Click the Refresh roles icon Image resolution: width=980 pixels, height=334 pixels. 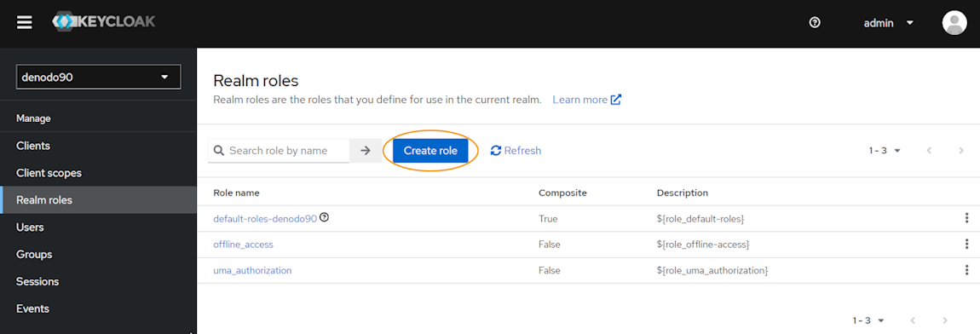pos(496,151)
